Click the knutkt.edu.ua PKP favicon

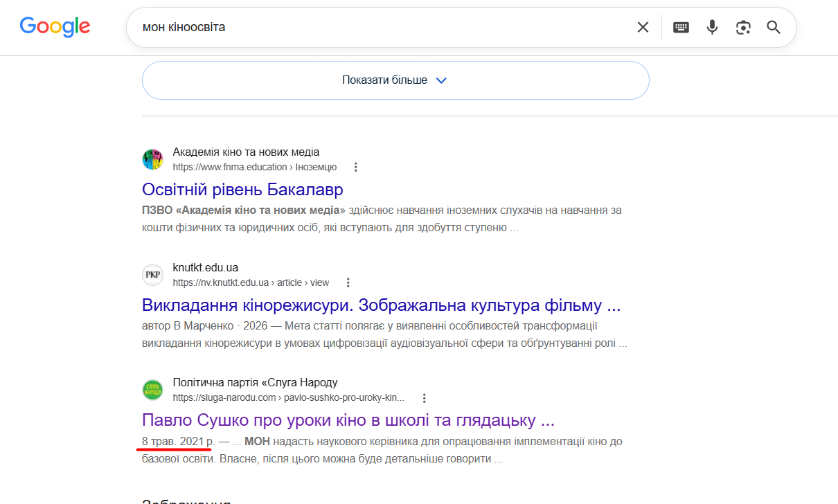point(152,275)
